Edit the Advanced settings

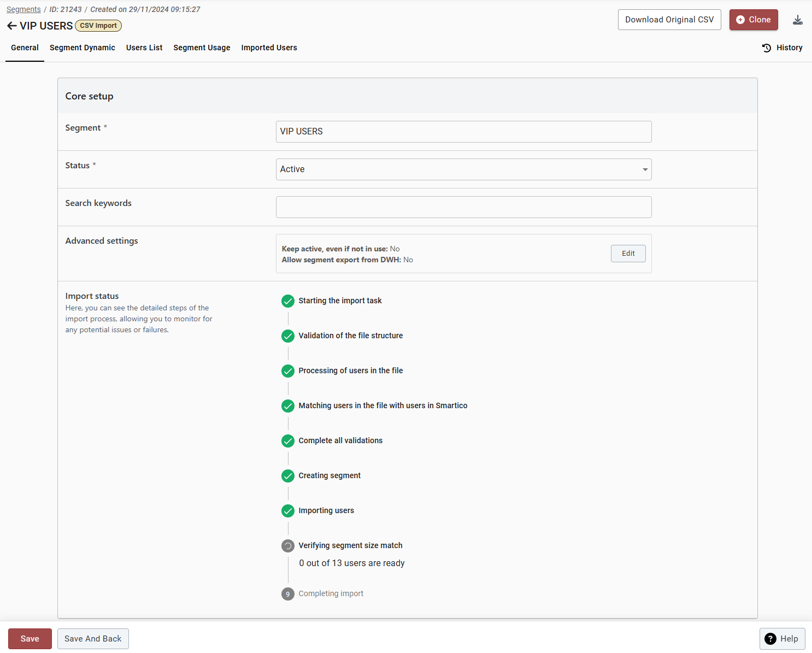(x=628, y=254)
